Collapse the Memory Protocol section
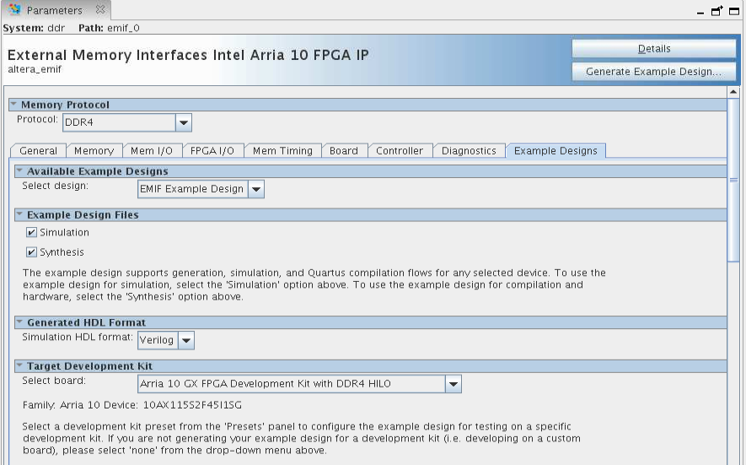The height and width of the screenshot is (465, 746). point(14,104)
